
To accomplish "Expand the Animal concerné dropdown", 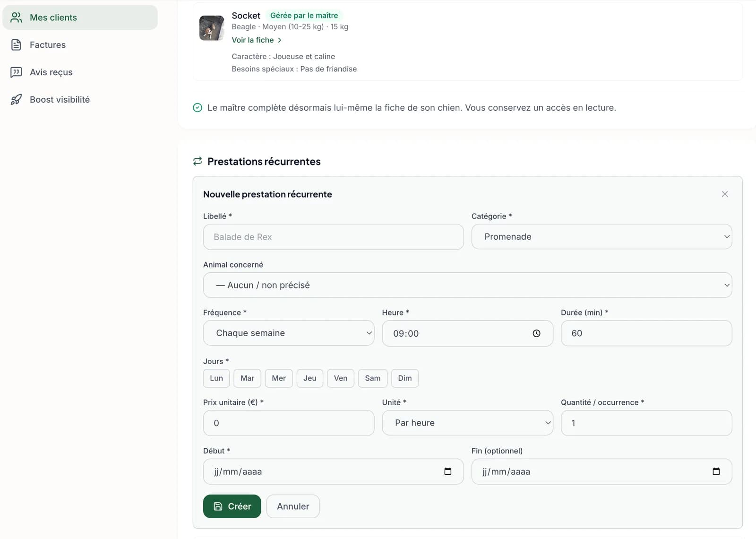I will (467, 285).
